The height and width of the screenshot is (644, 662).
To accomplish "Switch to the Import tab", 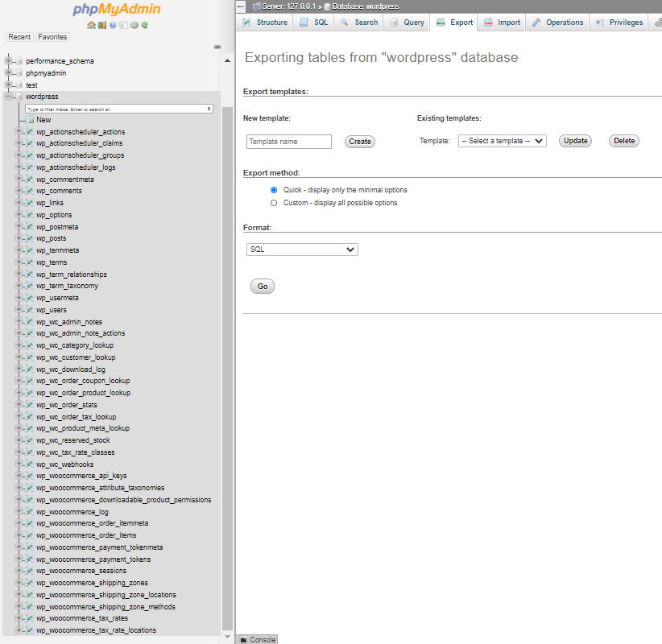I will (x=502, y=23).
